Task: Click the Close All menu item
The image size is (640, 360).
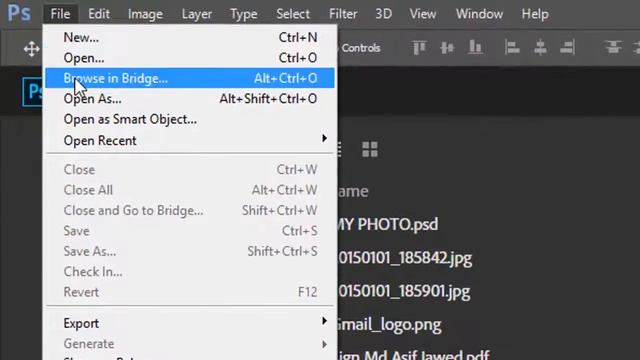Action: click(x=190, y=190)
